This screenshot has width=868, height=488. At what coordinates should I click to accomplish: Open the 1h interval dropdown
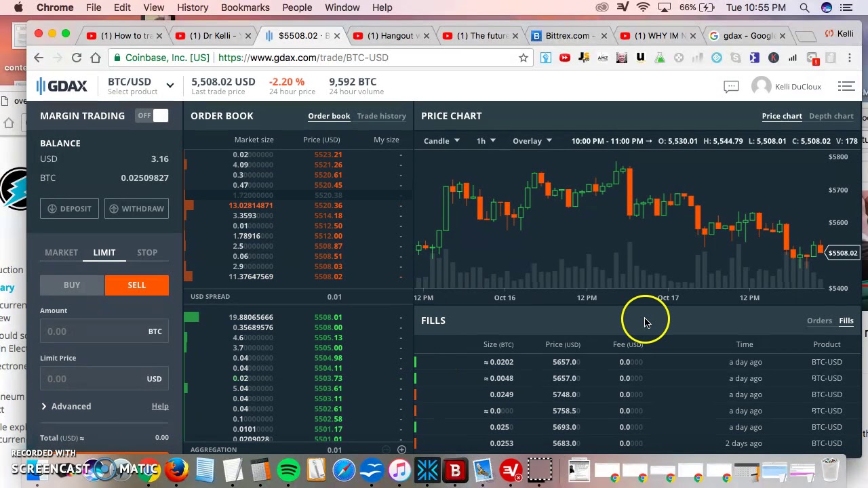point(486,141)
